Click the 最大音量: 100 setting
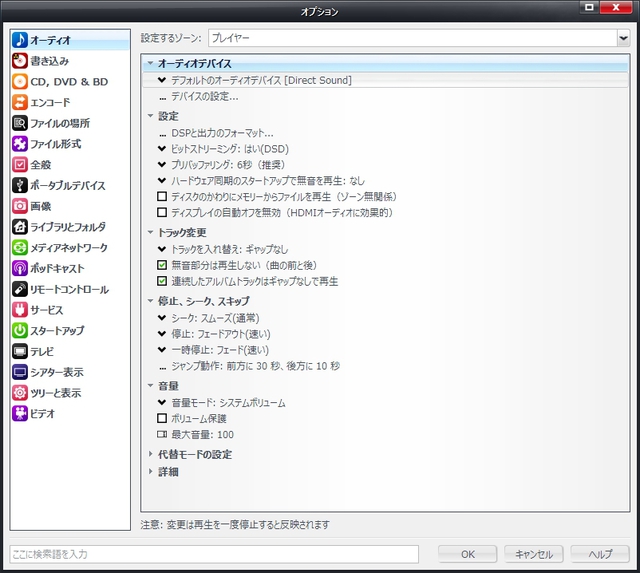The image size is (640, 573). (202, 435)
